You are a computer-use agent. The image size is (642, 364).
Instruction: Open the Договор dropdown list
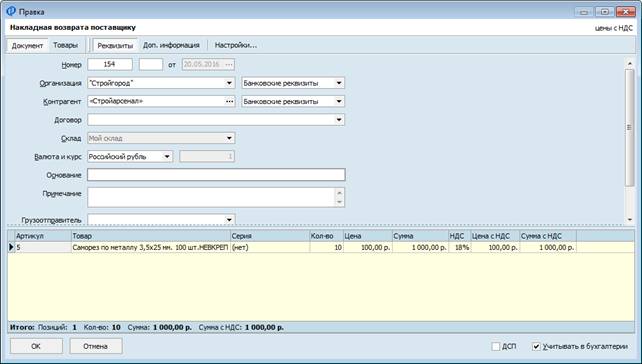pos(339,120)
